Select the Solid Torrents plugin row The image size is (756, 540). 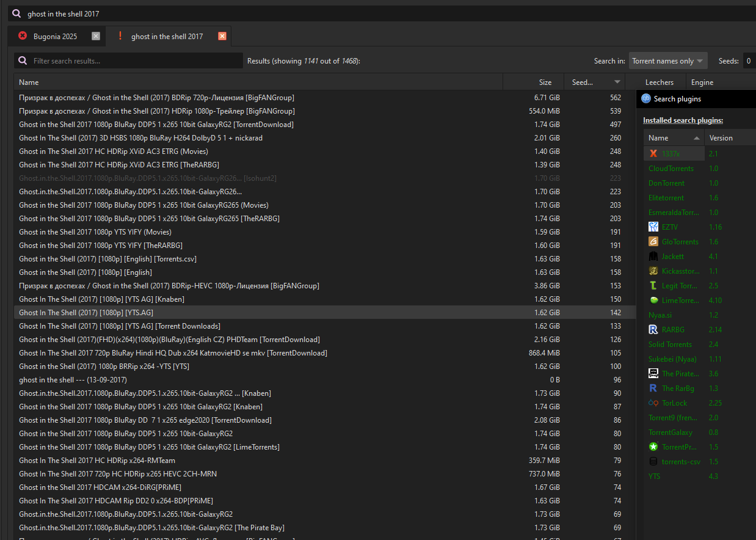click(700, 345)
